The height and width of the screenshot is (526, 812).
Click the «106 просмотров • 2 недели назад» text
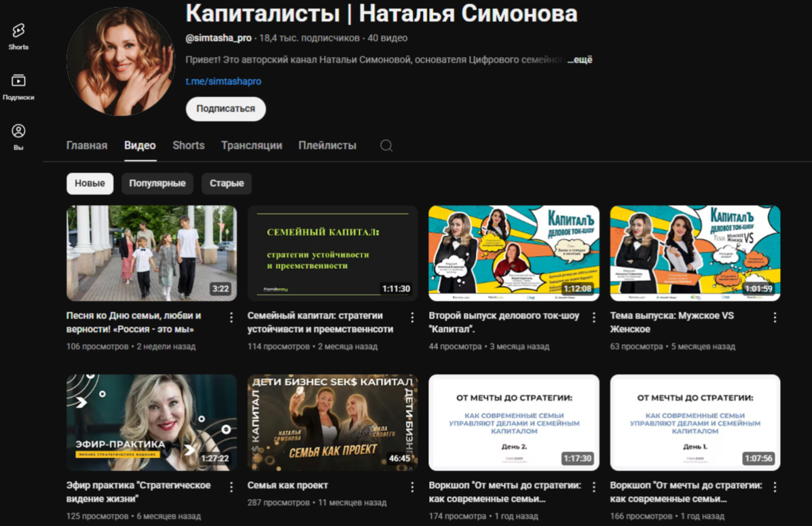click(131, 346)
